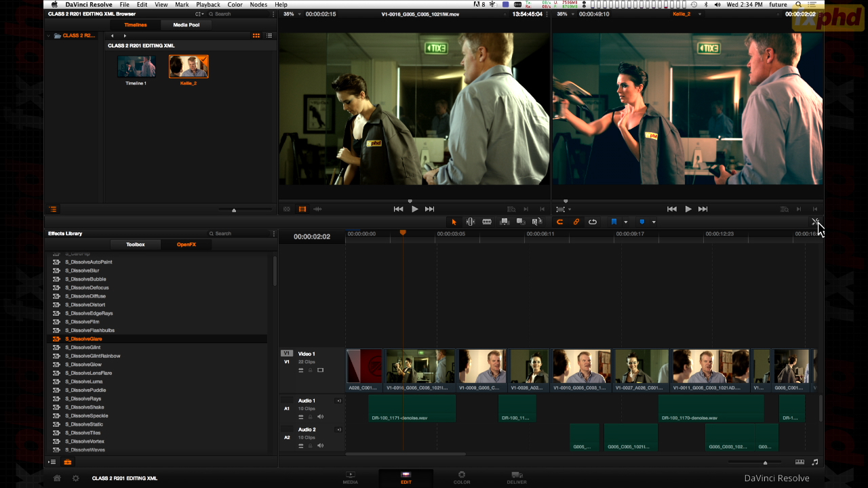Click the timeline expand icon at toolbar right

pos(815,222)
